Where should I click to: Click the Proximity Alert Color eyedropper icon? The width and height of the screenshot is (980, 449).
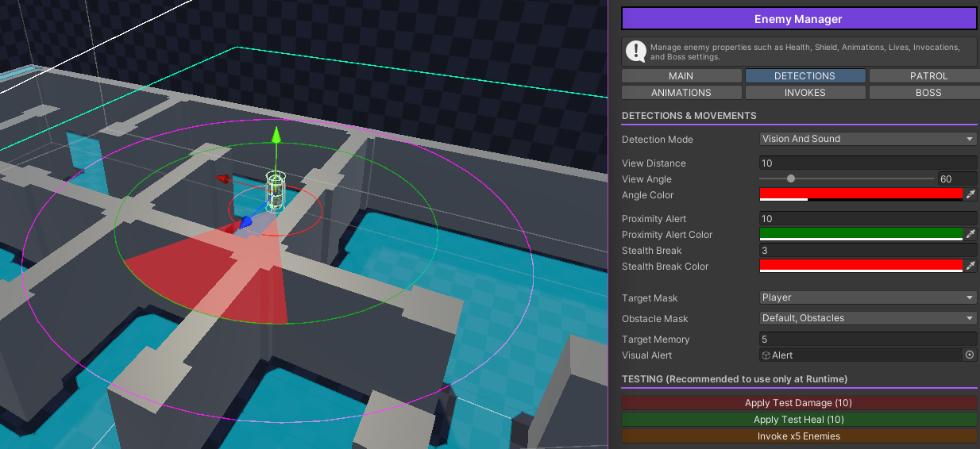970,234
